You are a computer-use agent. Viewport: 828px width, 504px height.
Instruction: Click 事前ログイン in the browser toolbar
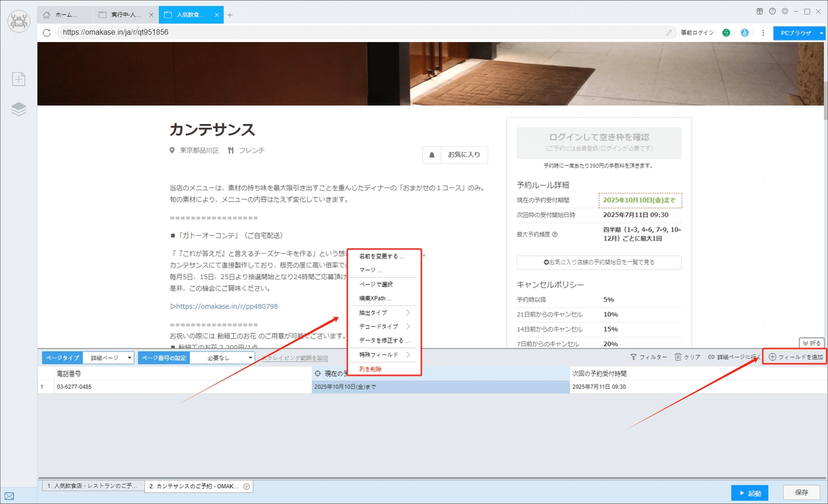point(697,32)
